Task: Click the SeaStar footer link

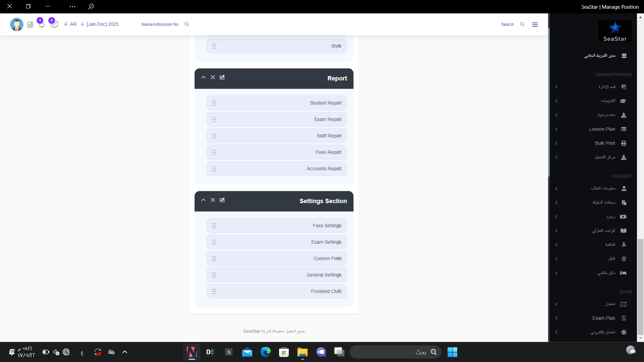Action: pyautogui.click(x=252, y=331)
